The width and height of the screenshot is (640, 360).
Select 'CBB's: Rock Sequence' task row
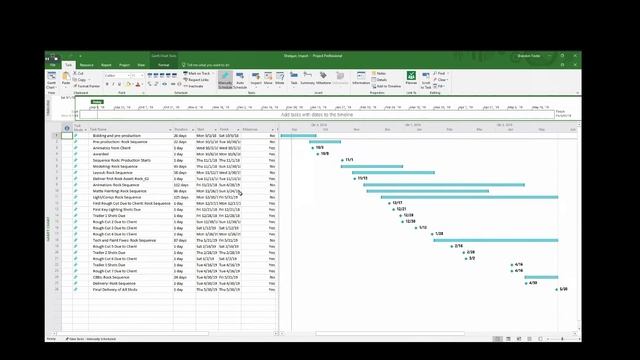[x=169, y=277]
